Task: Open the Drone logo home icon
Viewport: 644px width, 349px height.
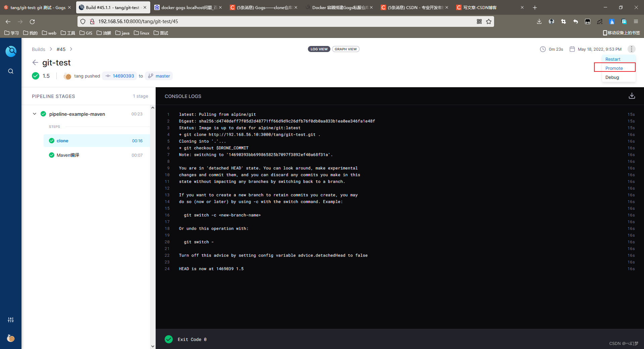Action: (x=11, y=51)
